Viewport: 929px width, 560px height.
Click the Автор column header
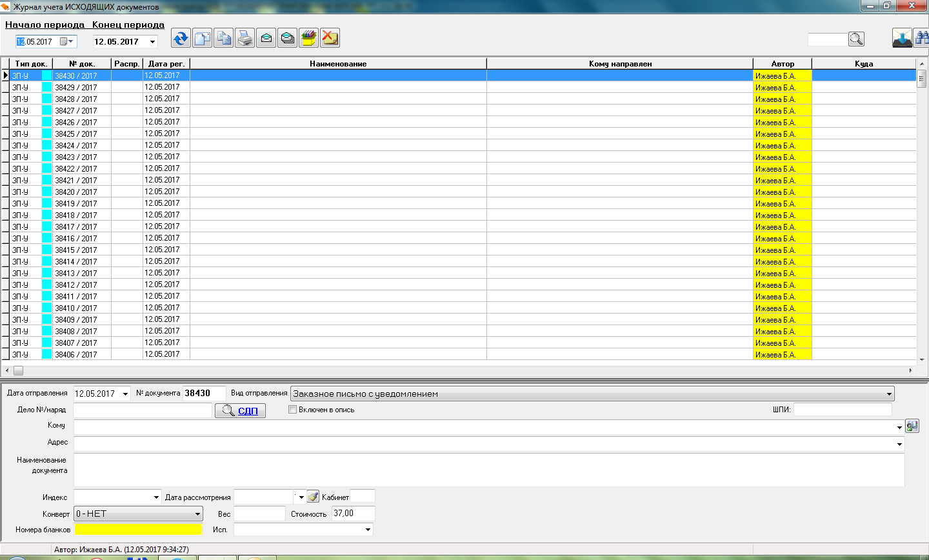pyautogui.click(x=783, y=64)
